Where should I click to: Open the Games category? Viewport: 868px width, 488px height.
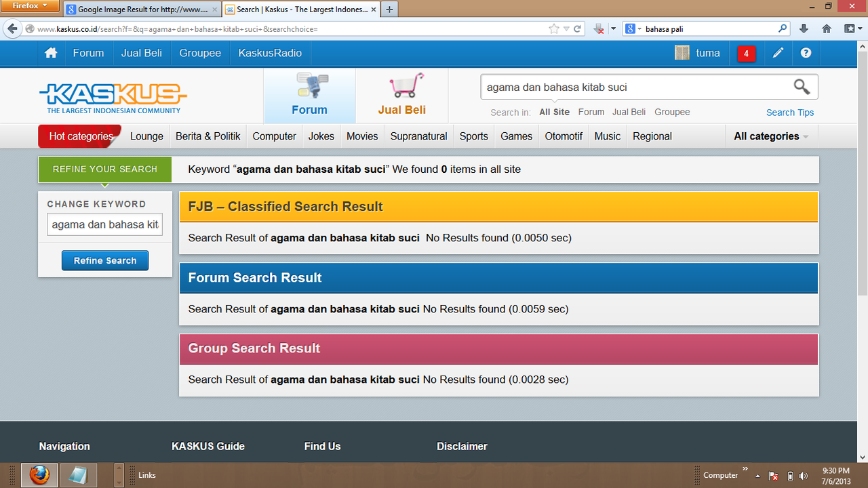point(516,136)
